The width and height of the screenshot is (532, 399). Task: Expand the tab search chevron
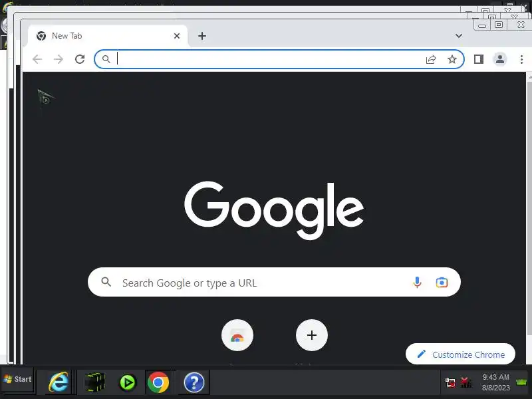coord(459,36)
